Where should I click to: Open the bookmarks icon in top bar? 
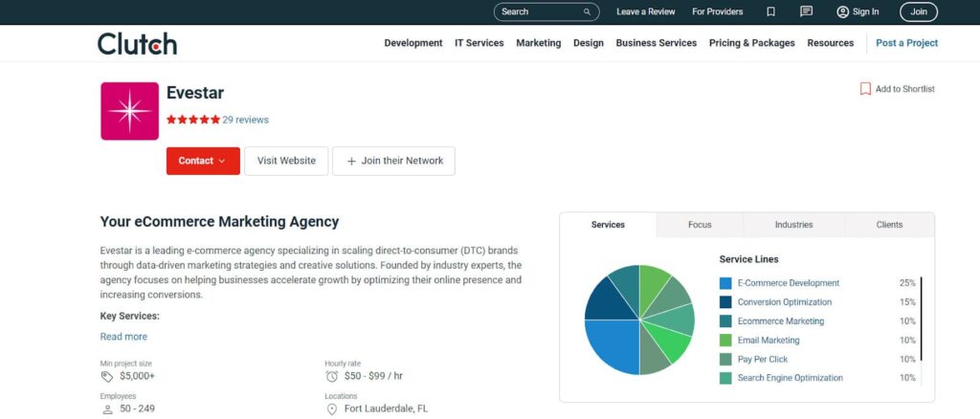click(770, 11)
